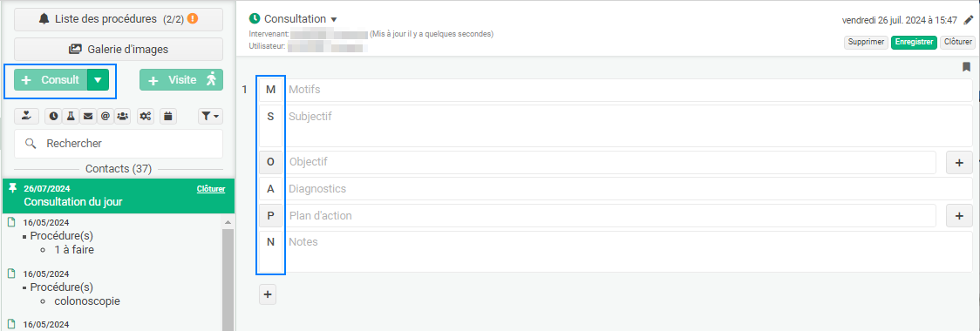
Task: Click the @ email filter icon
Action: pyautogui.click(x=105, y=116)
